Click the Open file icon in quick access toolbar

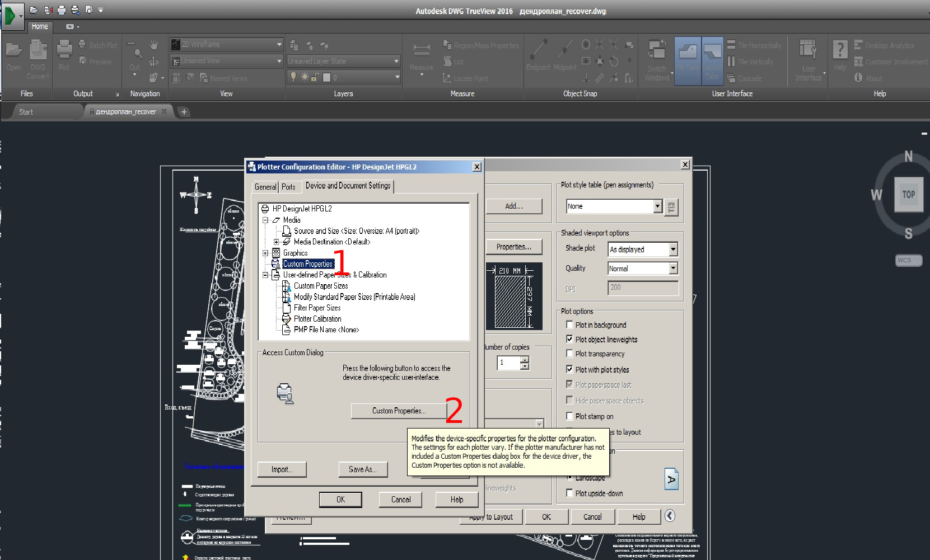coord(34,10)
